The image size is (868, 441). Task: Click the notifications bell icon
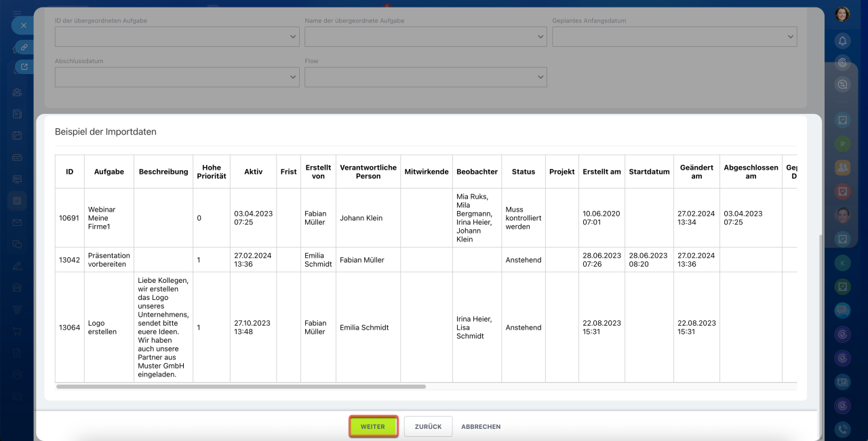pyautogui.click(x=842, y=41)
